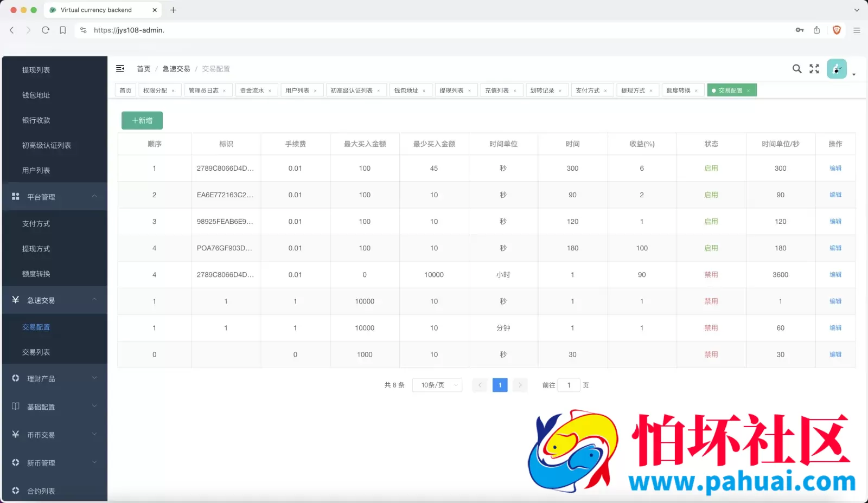Open a new browser tab with plus

pos(173,10)
